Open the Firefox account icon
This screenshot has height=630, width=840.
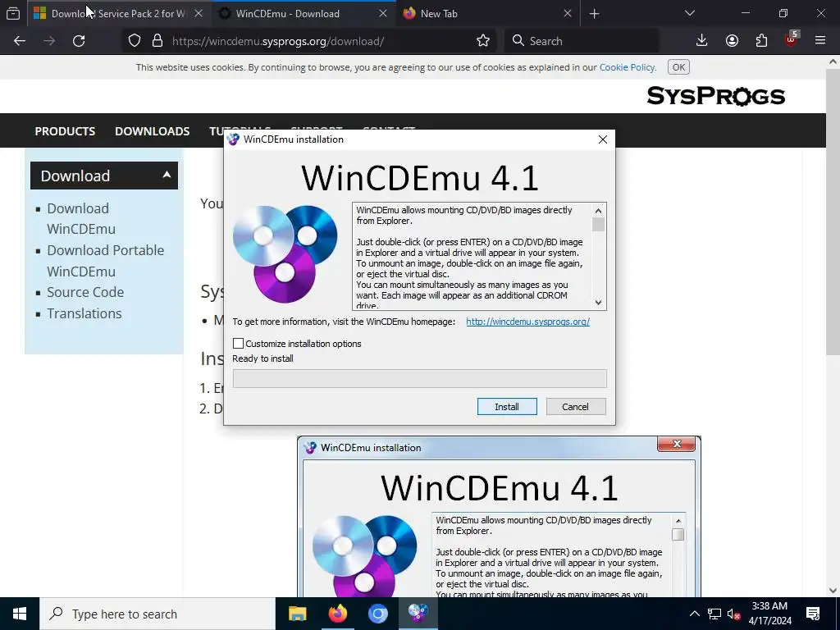(732, 41)
